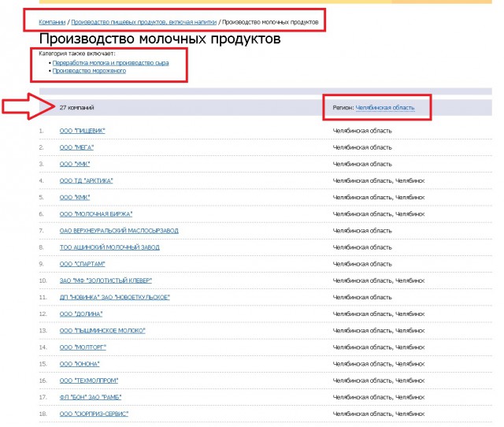Click the "Категория также включает:" label

pyautogui.click(x=77, y=54)
